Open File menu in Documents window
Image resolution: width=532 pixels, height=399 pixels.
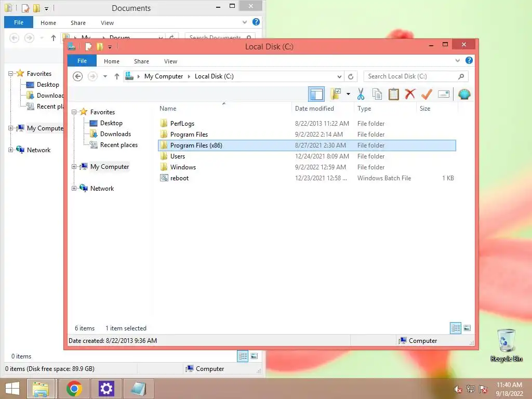(19, 22)
